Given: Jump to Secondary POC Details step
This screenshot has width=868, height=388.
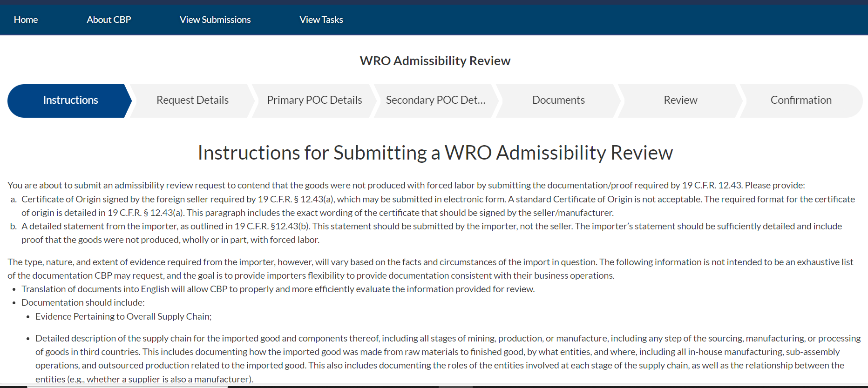Looking at the screenshot, I should pyautogui.click(x=435, y=100).
